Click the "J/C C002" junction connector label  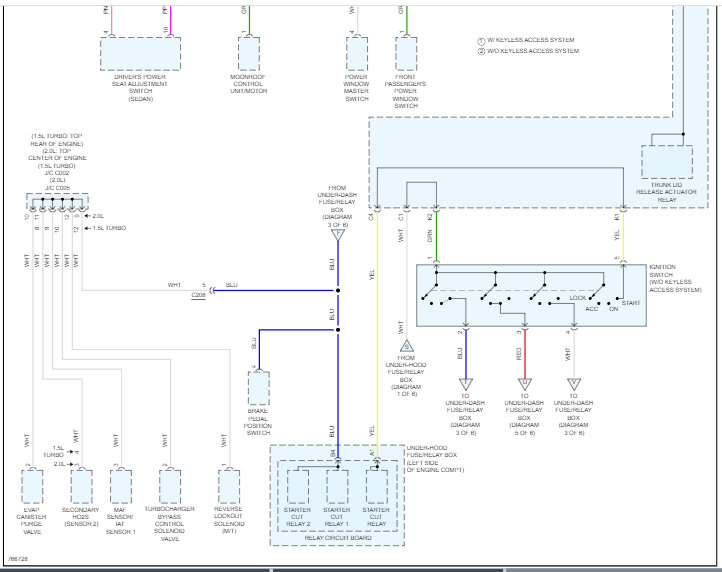click(57, 173)
